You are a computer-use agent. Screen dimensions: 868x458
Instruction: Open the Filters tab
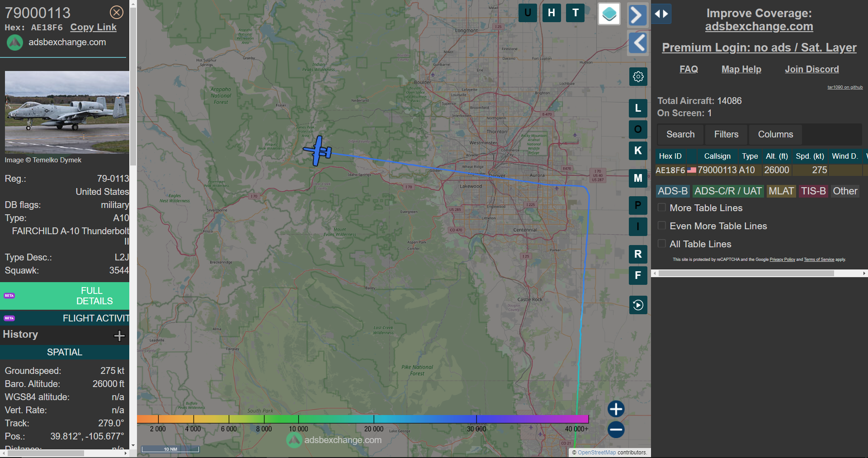[726, 134]
